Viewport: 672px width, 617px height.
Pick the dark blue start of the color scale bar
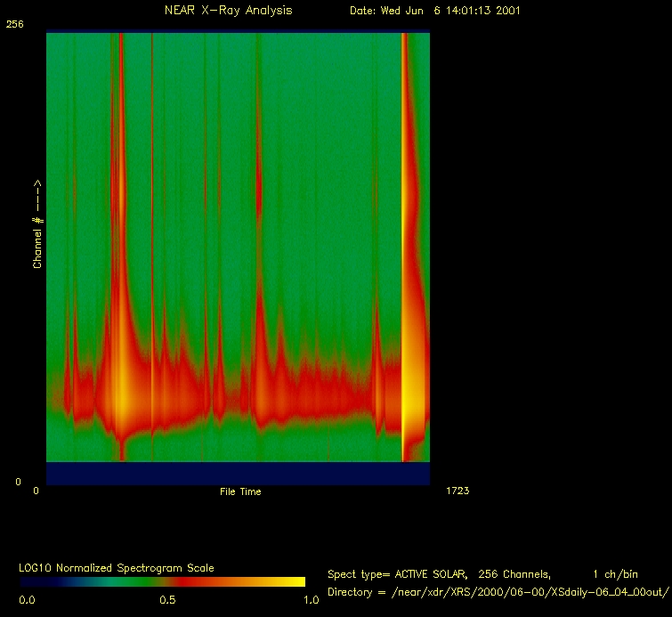point(31,581)
